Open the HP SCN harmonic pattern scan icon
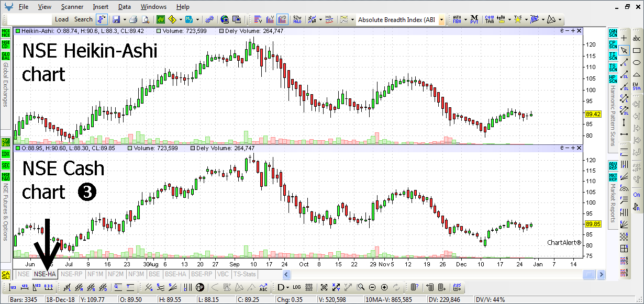The height and width of the screenshot is (304, 644). tap(613, 80)
